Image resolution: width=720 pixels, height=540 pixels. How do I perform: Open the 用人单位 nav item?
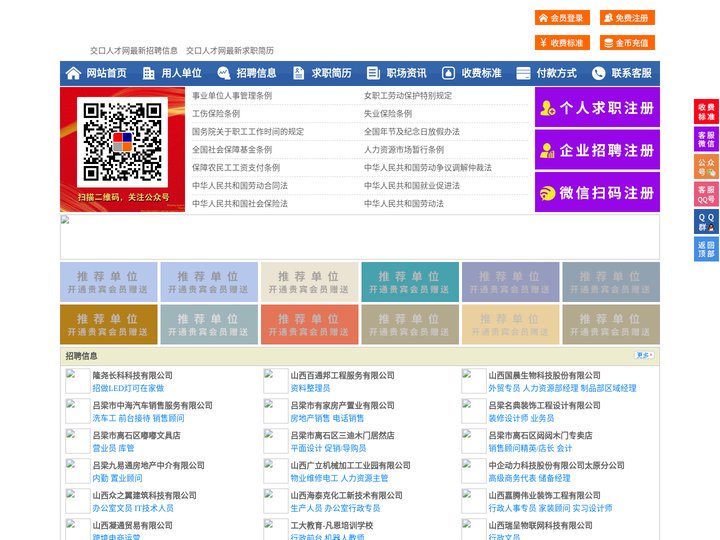(181, 73)
